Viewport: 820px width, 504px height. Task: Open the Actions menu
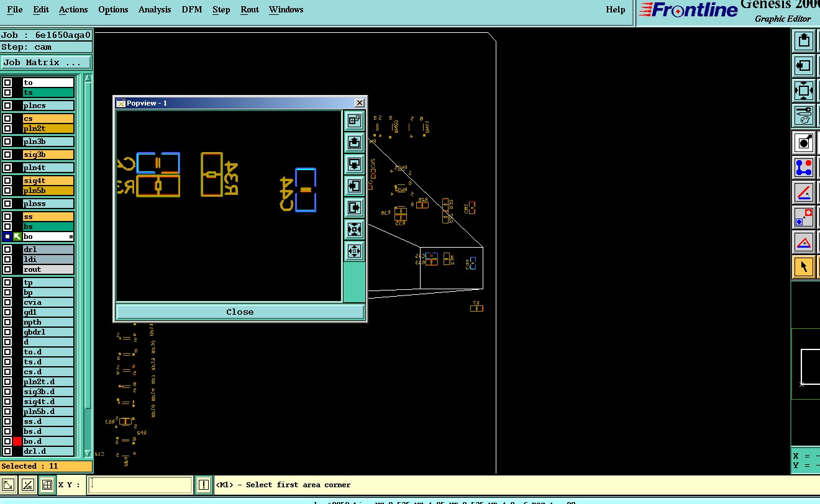point(73,9)
